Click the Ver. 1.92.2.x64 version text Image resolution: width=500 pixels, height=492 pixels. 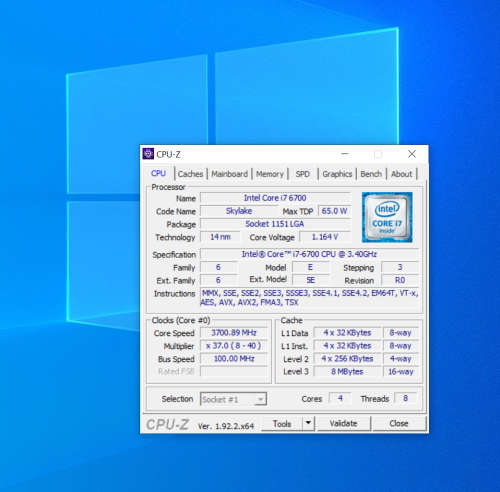[x=226, y=426]
